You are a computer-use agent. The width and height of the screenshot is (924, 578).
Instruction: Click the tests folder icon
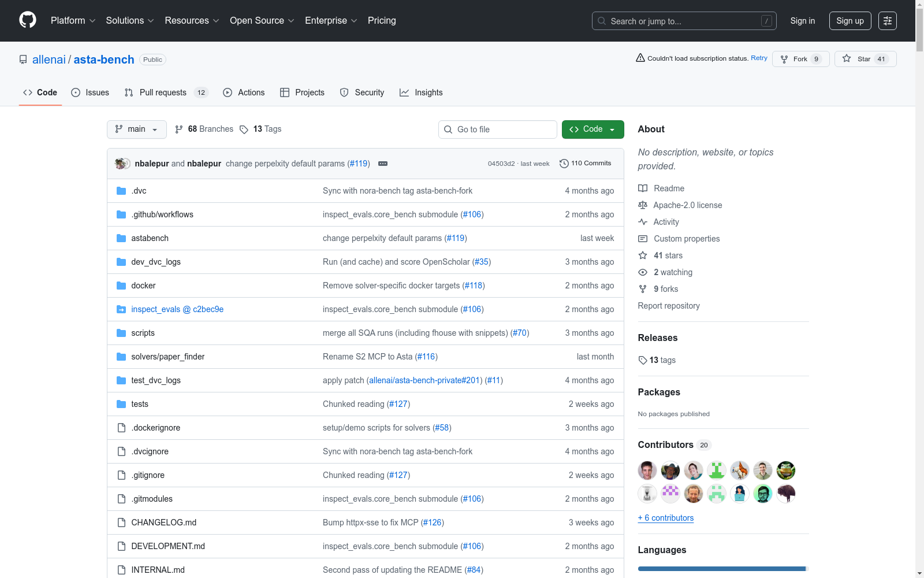121,404
